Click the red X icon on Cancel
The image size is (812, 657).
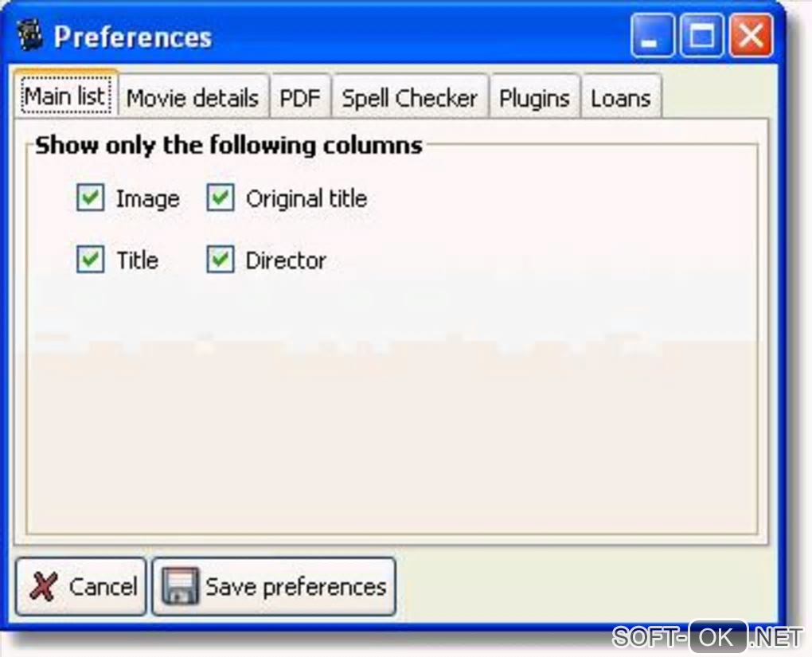pyautogui.click(x=43, y=588)
